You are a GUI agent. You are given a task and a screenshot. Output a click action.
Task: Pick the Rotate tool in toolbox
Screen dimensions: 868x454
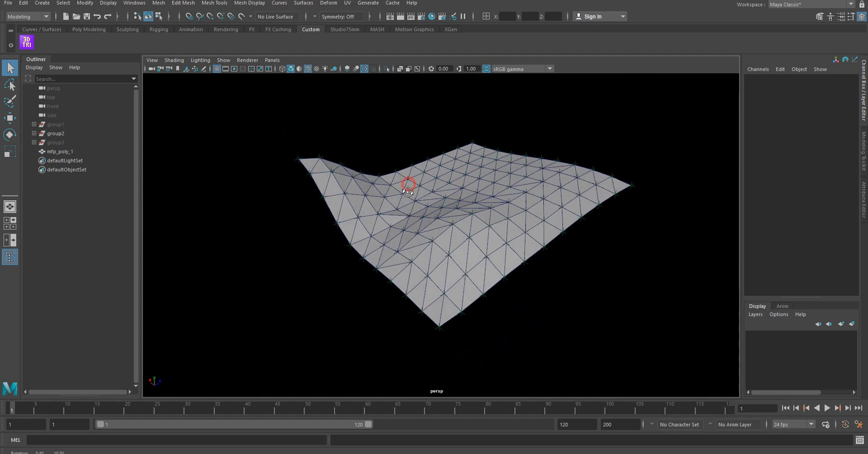coord(10,135)
